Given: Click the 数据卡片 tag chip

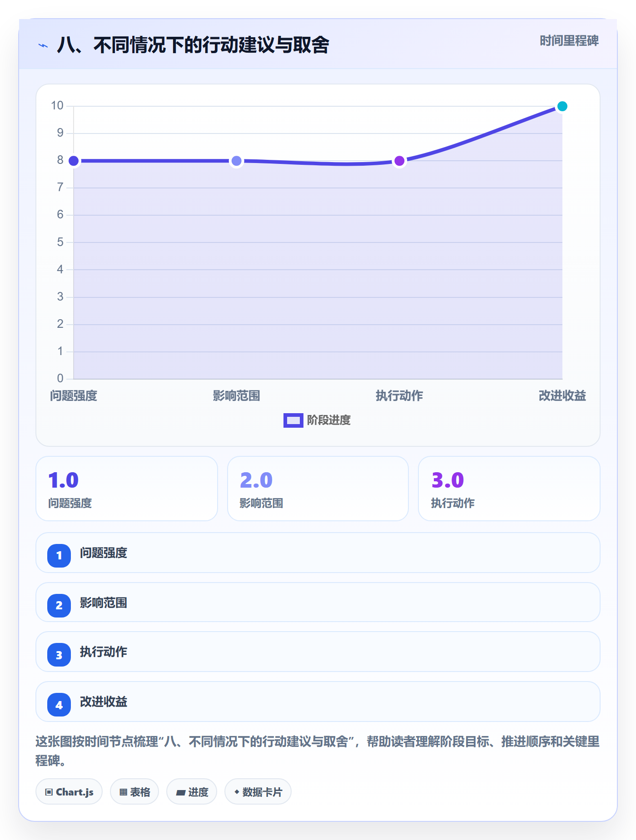Looking at the screenshot, I should pyautogui.click(x=258, y=792).
